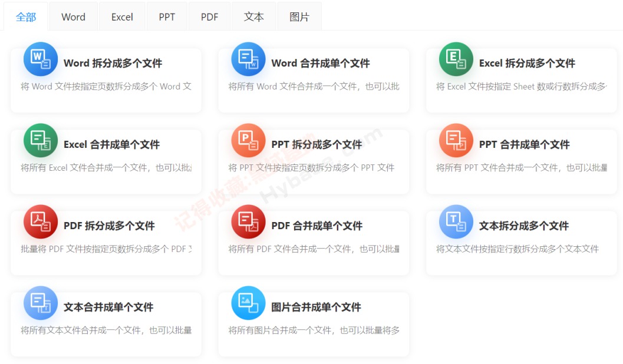Click the text merge icon
This screenshot has height=364, width=623.
[x=41, y=303]
